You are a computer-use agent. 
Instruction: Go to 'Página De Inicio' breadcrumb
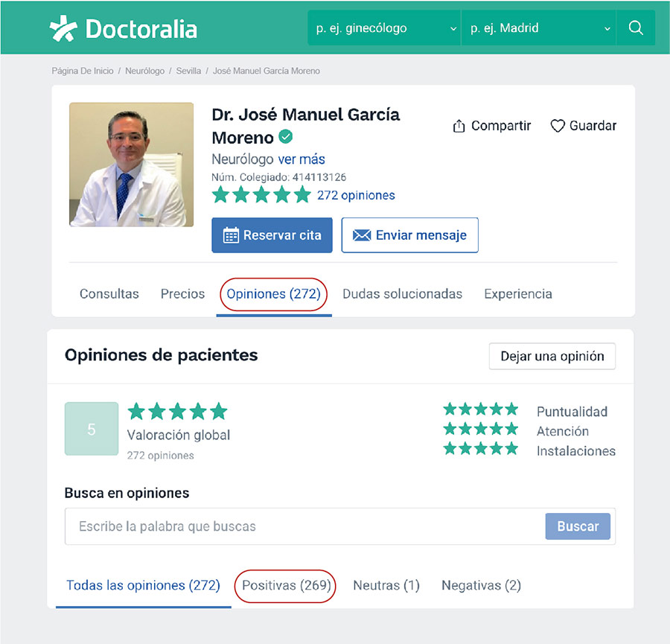[x=83, y=71]
